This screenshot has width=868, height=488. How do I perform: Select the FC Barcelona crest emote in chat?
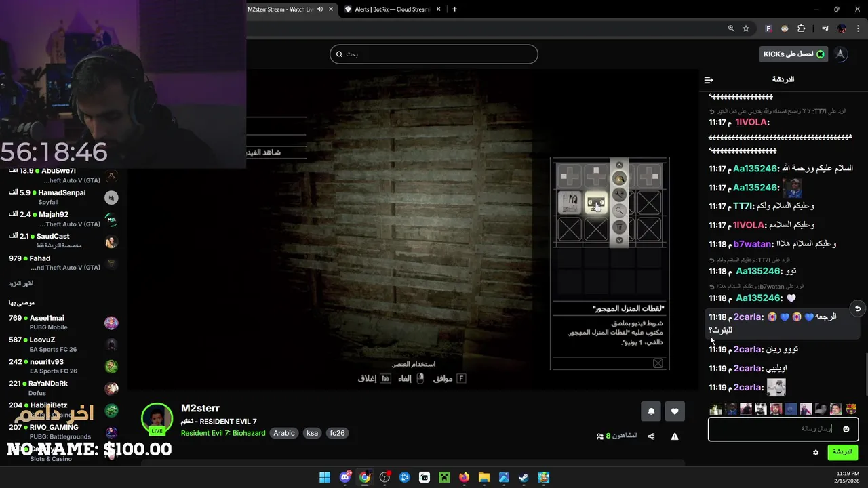[850, 409]
